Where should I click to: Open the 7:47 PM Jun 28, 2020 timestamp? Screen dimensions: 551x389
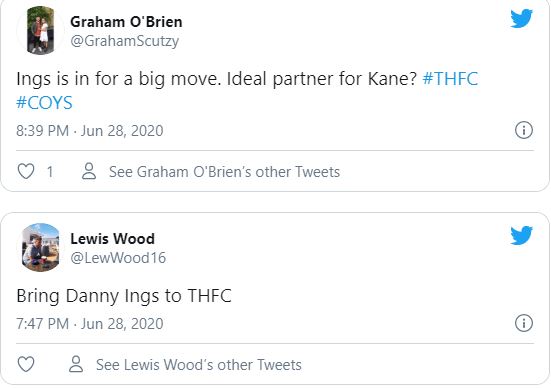90,324
